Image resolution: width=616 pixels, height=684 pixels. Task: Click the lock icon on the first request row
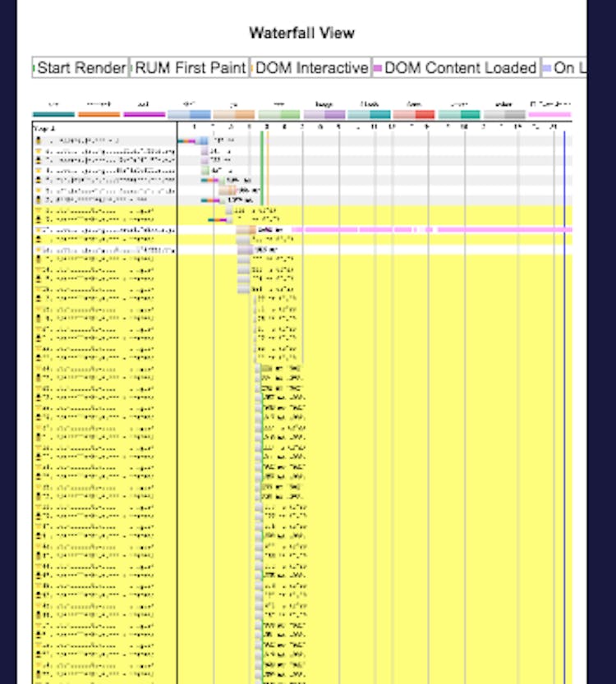[38, 141]
